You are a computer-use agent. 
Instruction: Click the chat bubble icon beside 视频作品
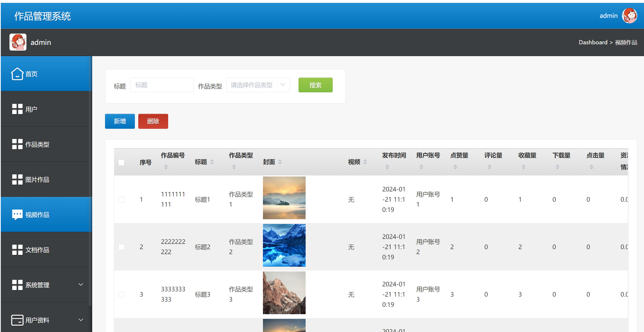click(x=17, y=215)
